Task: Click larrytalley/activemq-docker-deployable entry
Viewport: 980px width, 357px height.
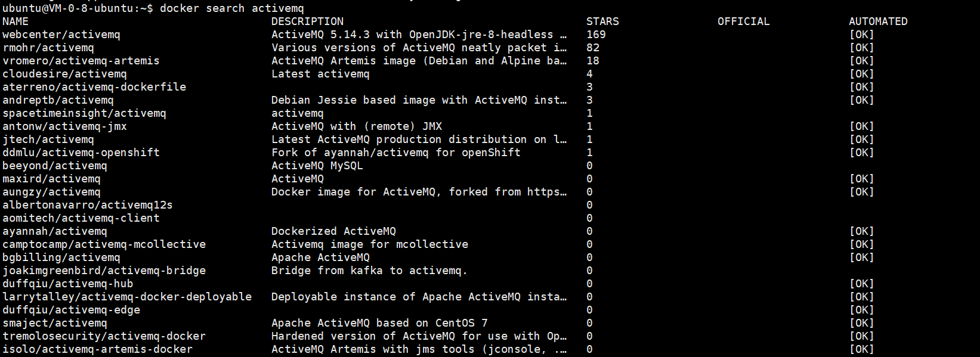Action: coord(126,297)
